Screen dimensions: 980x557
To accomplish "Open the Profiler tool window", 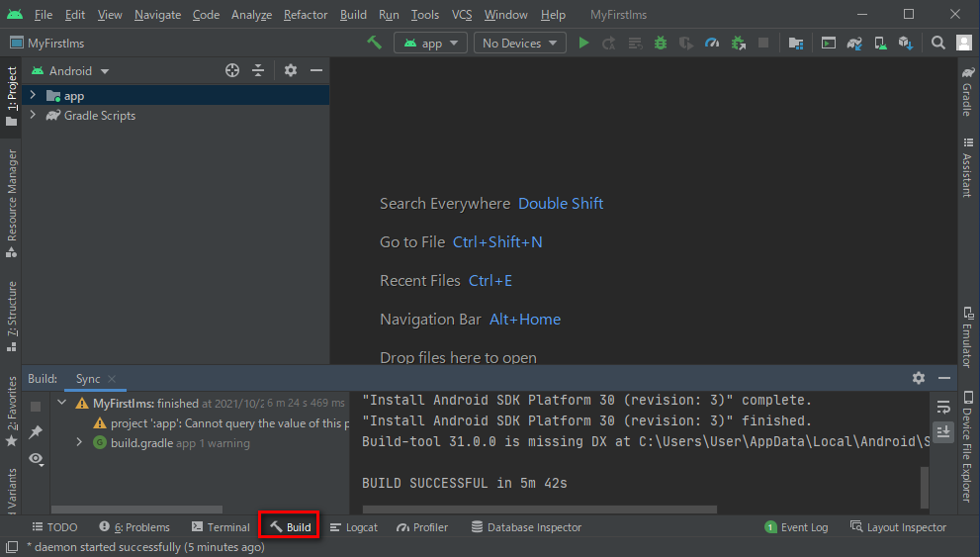I will coord(422,527).
